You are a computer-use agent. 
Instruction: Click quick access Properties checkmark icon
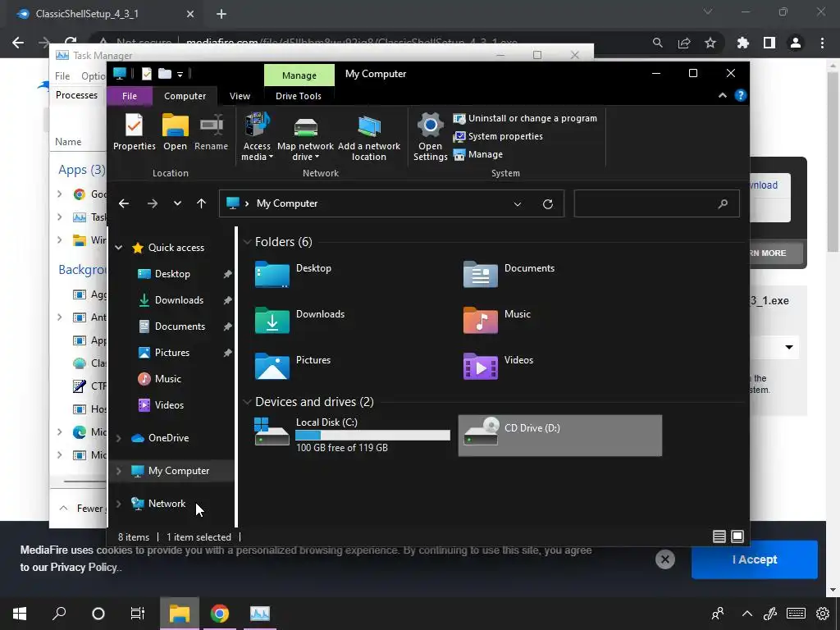tap(146, 73)
